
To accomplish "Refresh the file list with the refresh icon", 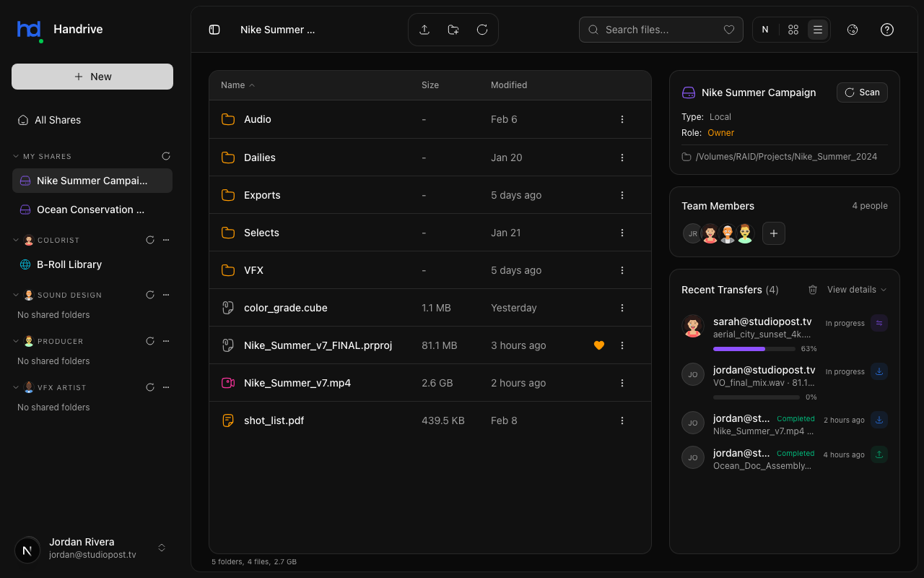I will tap(481, 30).
